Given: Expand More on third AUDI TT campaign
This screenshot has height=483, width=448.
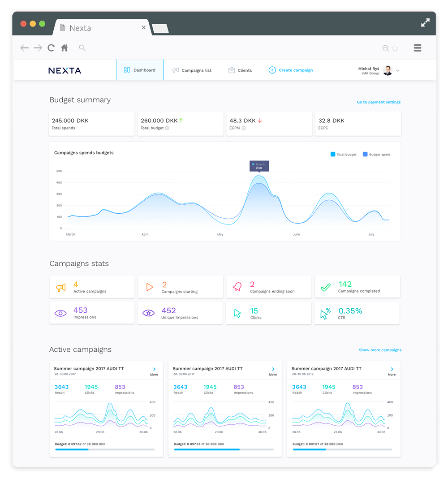Looking at the screenshot, I should 392,371.
